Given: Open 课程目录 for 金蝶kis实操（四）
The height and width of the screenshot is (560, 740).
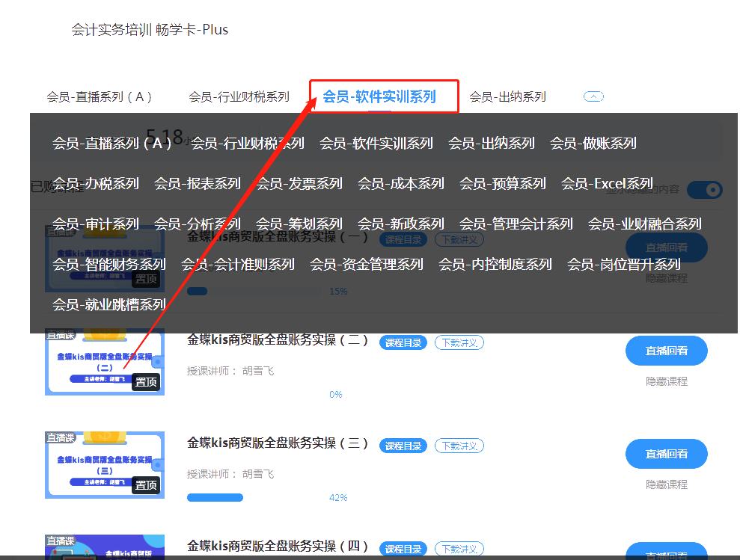Looking at the screenshot, I should coord(403,549).
